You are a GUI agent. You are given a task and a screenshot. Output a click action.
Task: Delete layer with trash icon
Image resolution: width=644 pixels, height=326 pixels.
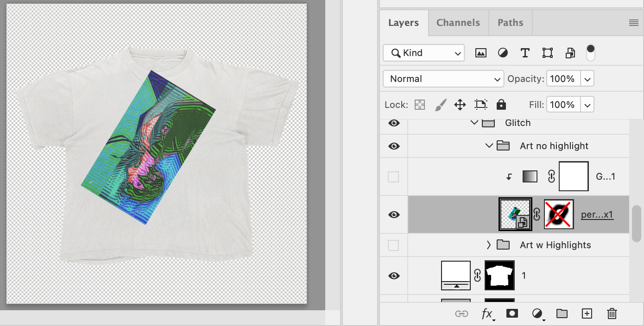pos(612,313)
